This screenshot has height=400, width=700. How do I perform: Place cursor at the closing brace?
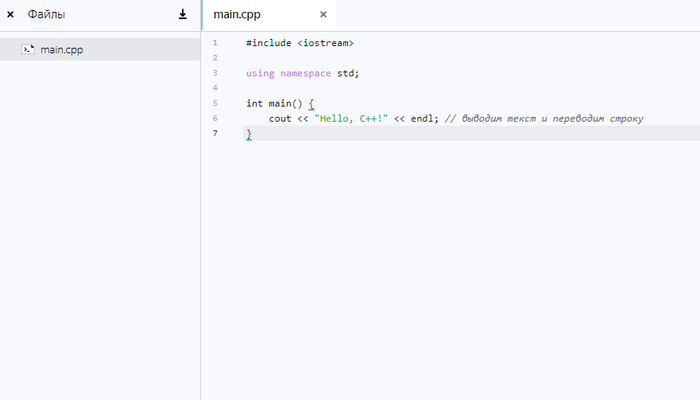click(x=249, y=133)
